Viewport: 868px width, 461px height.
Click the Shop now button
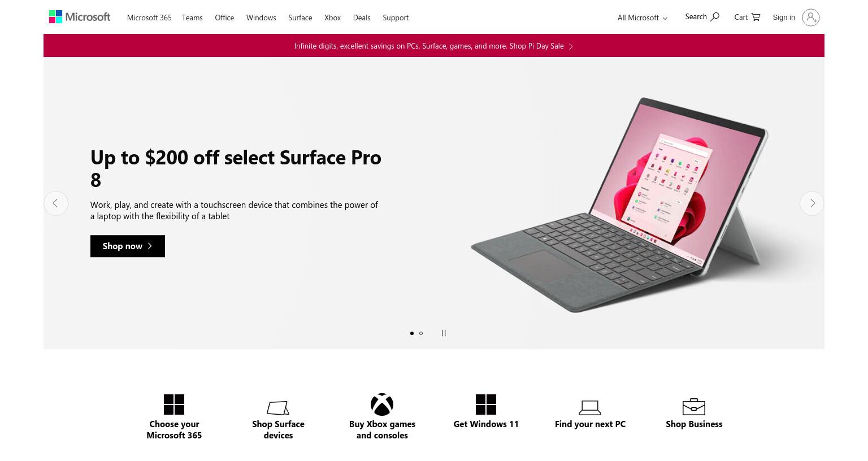[128, 246]
